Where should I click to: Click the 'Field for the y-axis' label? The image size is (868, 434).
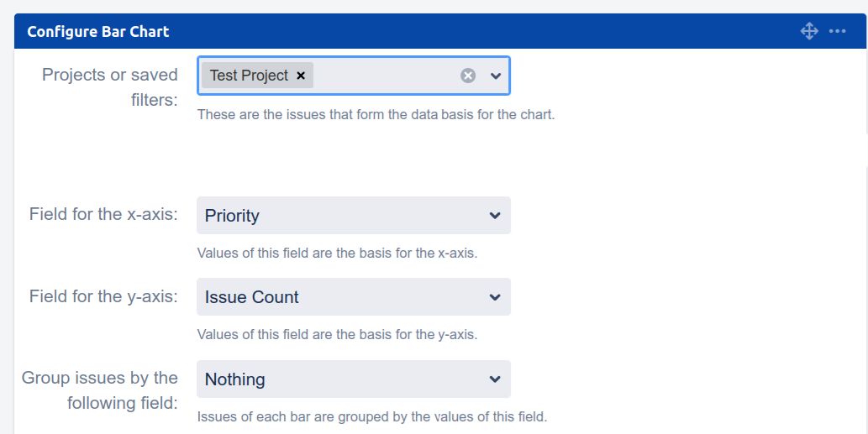coord(103,296)
